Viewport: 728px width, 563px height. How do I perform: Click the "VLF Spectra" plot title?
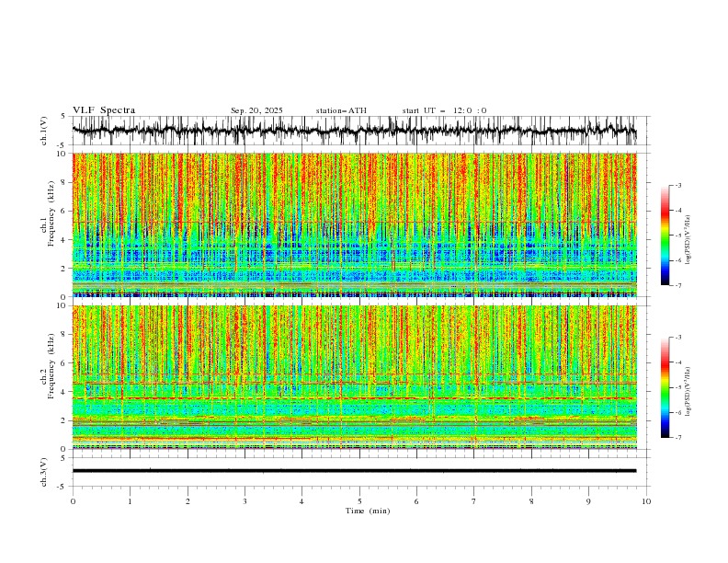point(104,110)
